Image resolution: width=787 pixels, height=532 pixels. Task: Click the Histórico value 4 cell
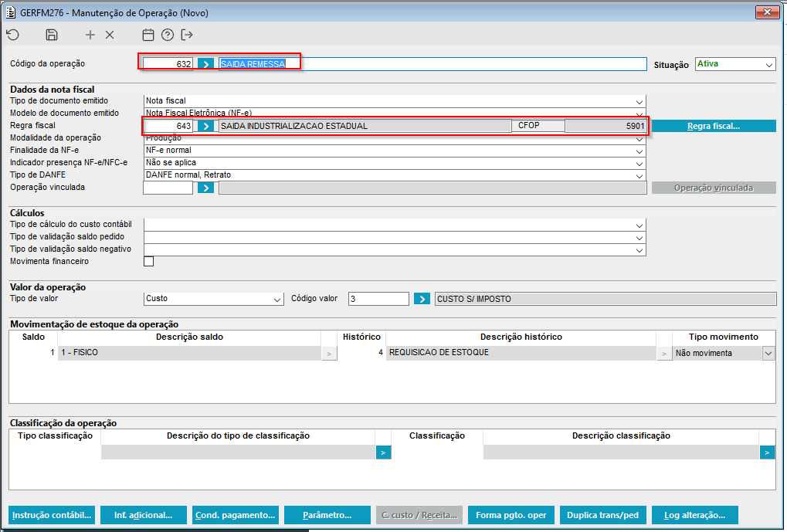363,353
